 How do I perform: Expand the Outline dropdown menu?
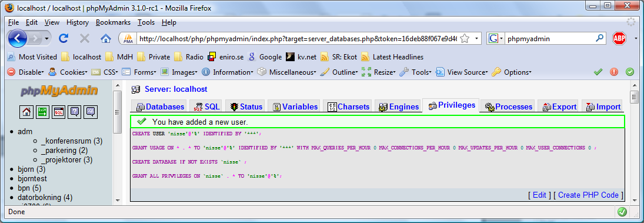[339, 72]
